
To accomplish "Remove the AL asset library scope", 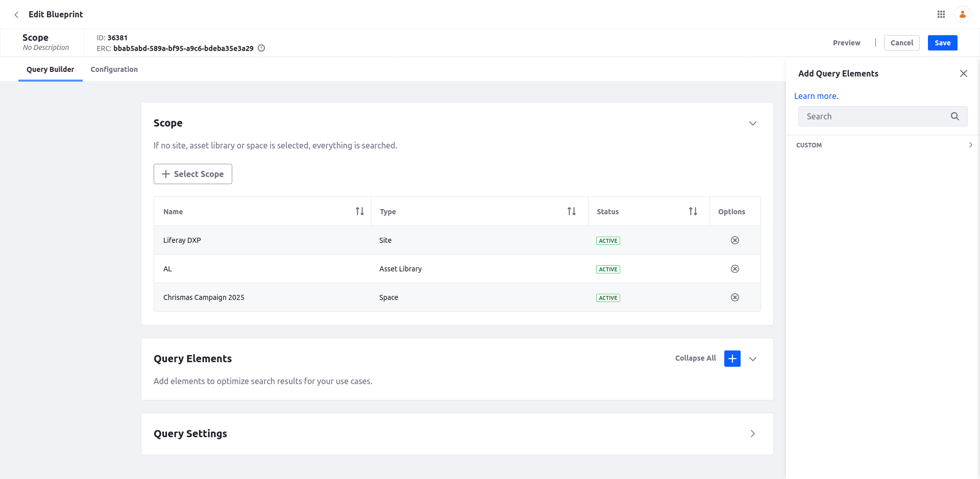I will (734, 269).
